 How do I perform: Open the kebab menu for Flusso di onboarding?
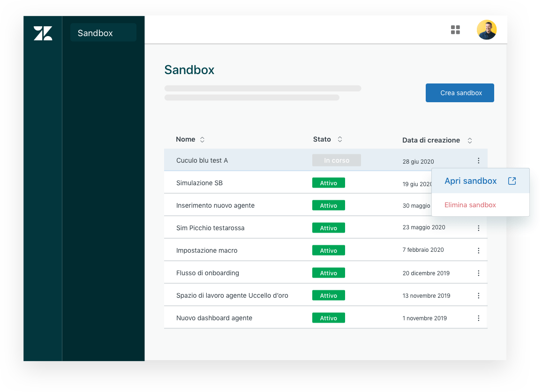pos(479,273)
